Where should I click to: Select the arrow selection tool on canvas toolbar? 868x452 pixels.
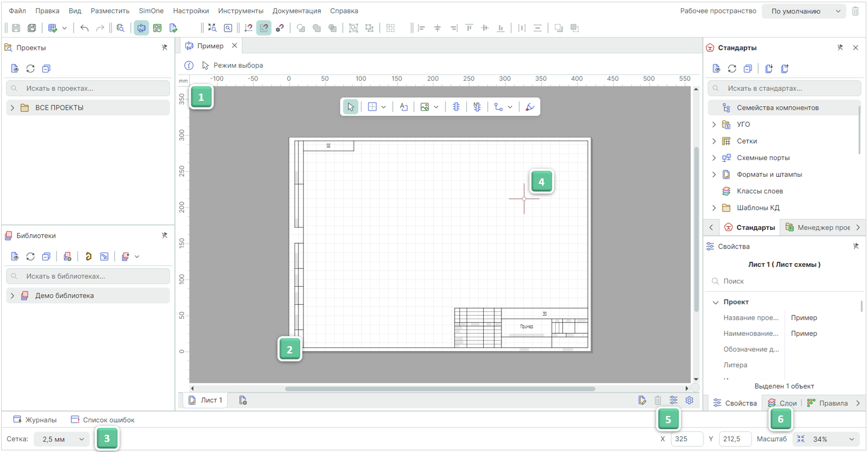coord(350,107)
